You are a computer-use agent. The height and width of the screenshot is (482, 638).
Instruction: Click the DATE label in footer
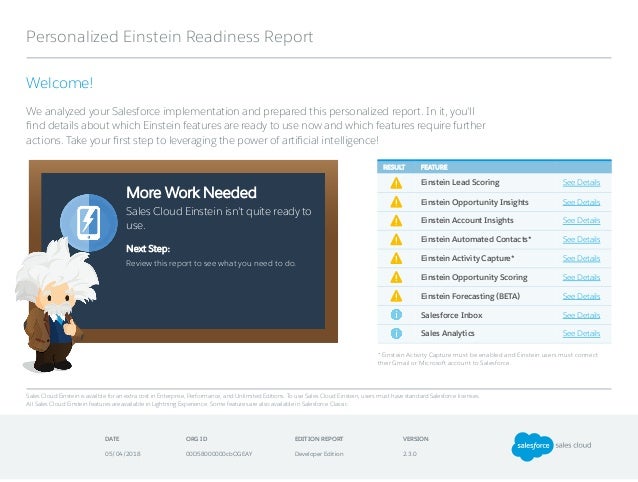click(x=112, y=439)
